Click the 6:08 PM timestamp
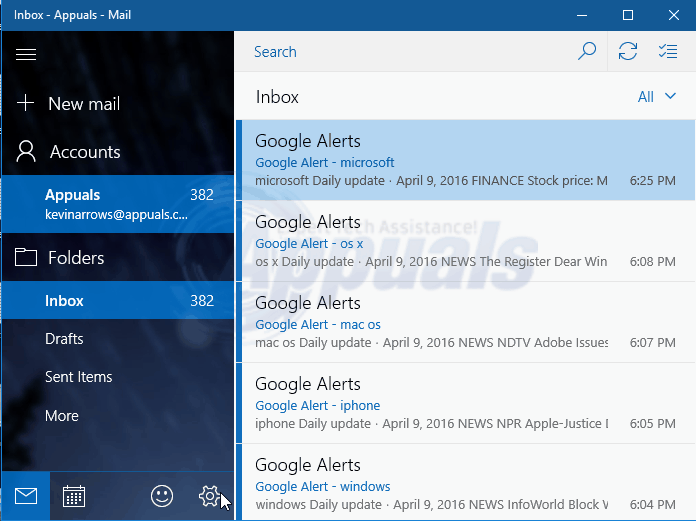 (x=652, y=261)
